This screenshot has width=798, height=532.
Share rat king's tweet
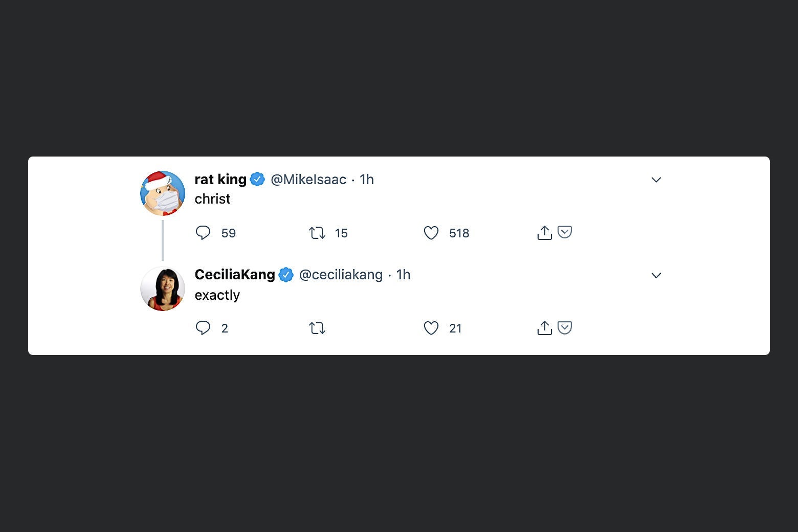coord(544,233)
